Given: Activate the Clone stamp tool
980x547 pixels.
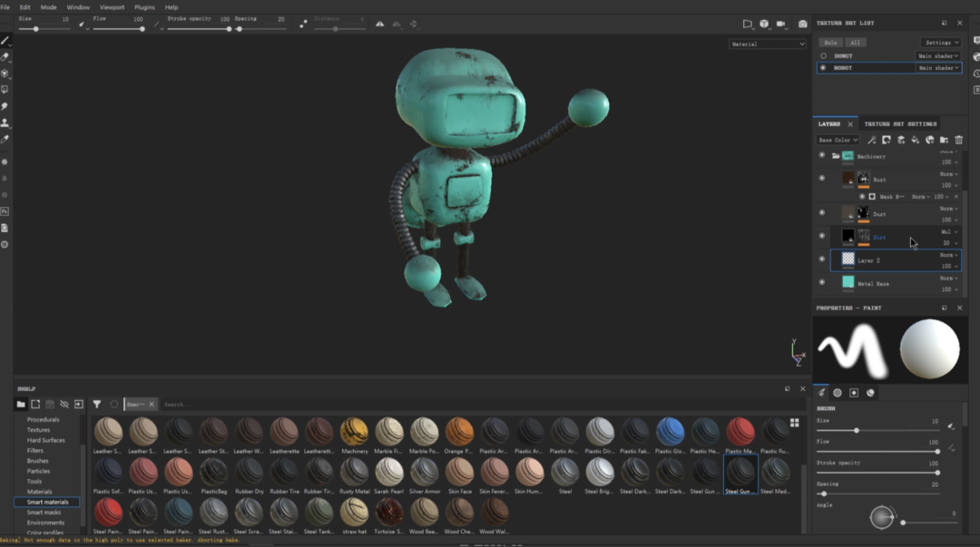Looking at the screenshot, I should 5,122.
